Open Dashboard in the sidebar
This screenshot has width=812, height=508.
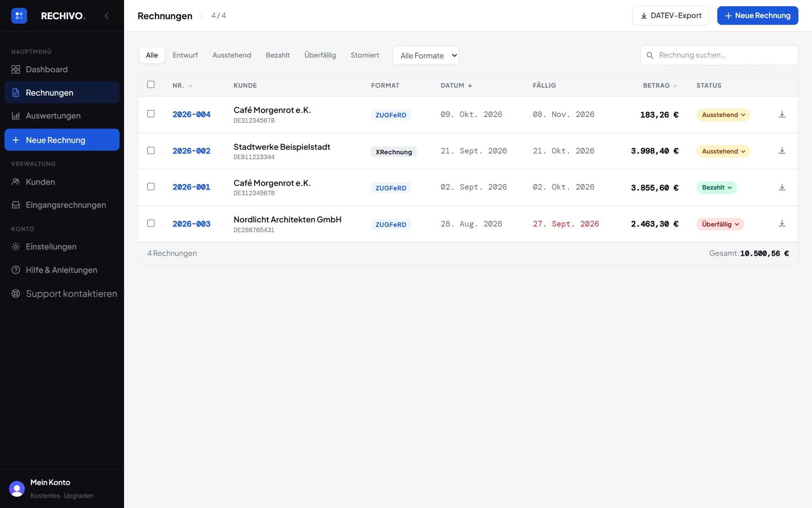click(62, 70)
